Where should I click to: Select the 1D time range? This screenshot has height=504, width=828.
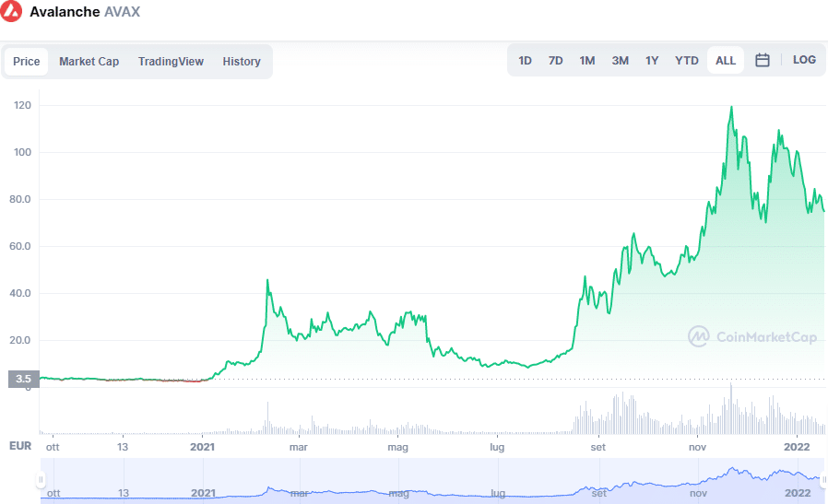pyautogui.click(x=525, y=61)
